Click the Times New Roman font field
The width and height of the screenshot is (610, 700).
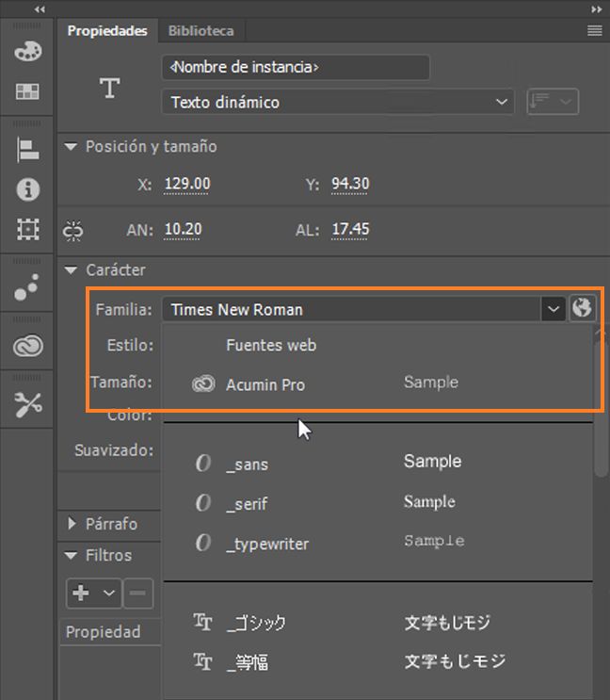[351, 309]
